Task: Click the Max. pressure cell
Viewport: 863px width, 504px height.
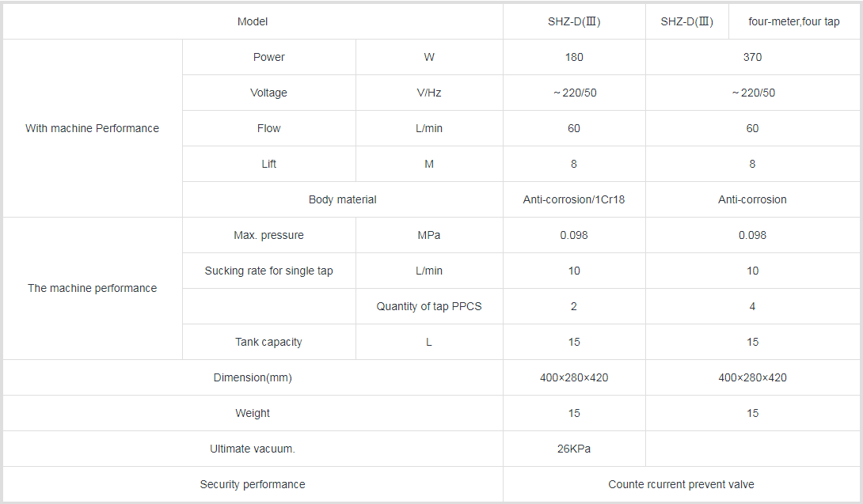Action: click(269, 235)
